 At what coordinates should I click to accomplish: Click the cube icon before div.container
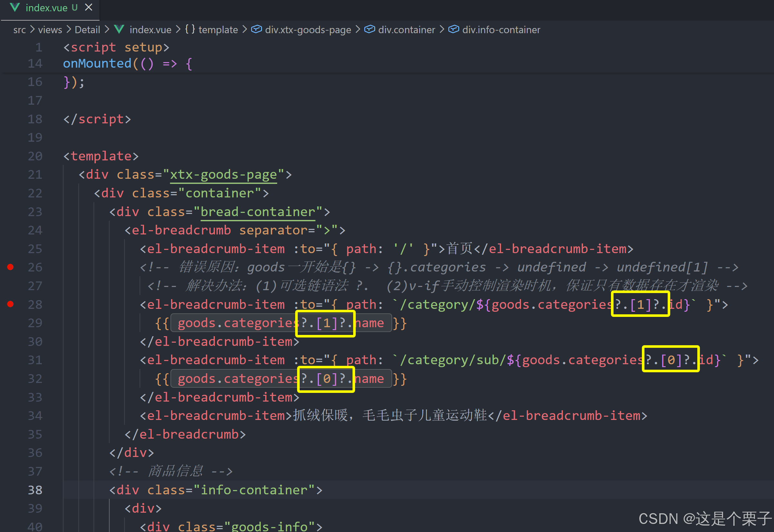(370, 30)
